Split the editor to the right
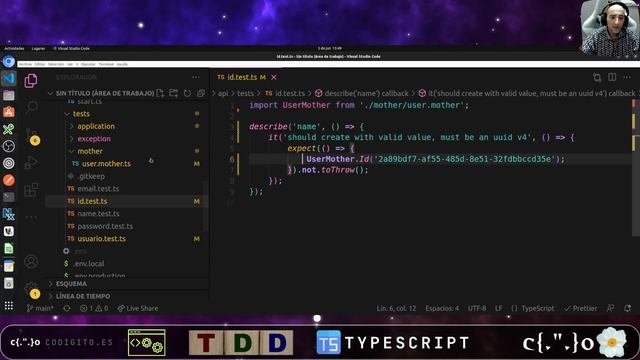640x360 pixels. (612, 77)
